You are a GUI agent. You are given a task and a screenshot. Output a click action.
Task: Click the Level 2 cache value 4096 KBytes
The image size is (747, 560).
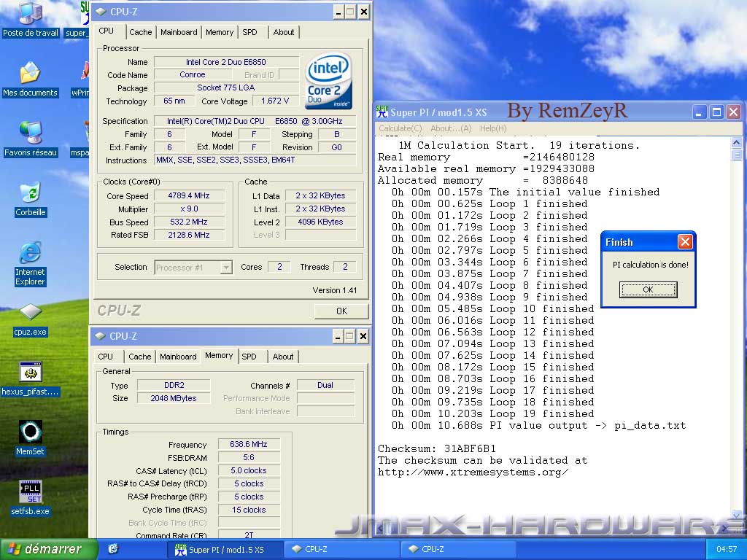tap(321, 222)
